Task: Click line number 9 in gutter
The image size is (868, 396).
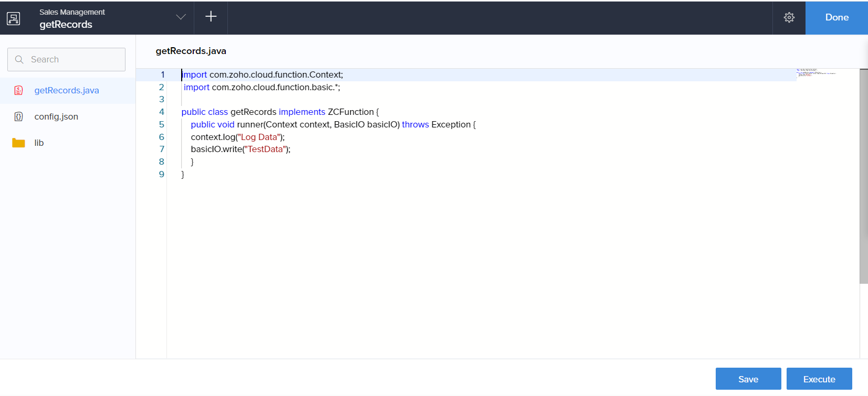Action: (x=162, y=174)
